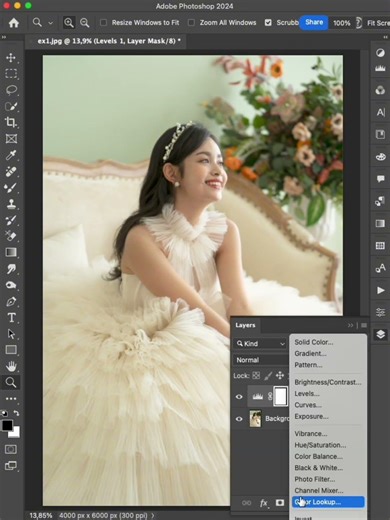Screen dimensions: 390x520
Task: Click the Home icon
Action: coord(14,23)
